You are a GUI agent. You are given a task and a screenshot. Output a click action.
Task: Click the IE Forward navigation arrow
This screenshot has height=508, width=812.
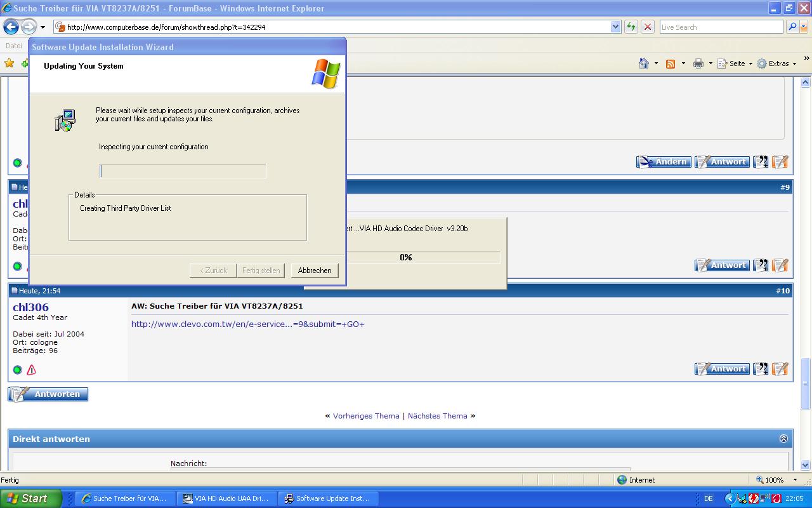(29, 27)
